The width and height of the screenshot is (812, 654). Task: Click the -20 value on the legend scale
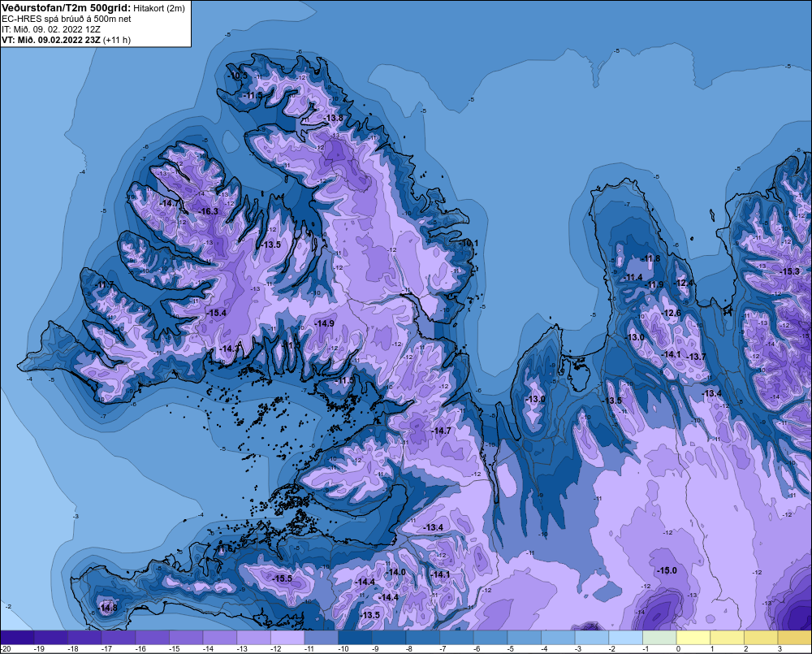[x=6, y=649]
